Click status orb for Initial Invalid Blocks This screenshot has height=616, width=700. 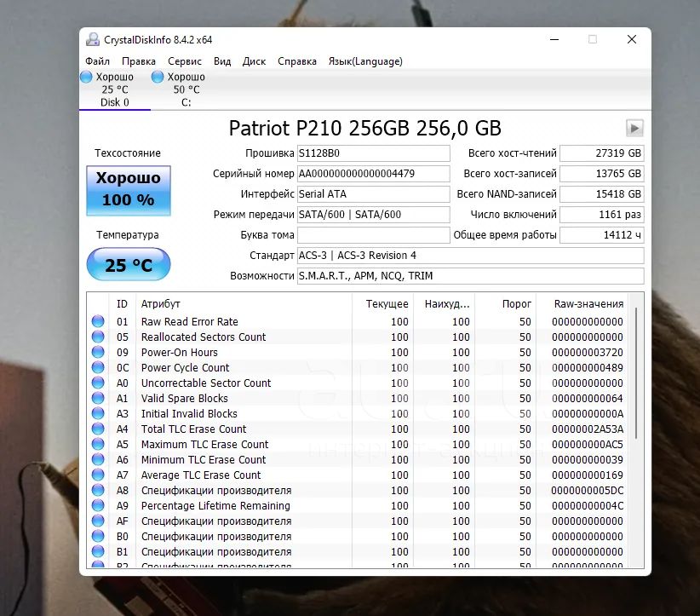coord(98,413)
